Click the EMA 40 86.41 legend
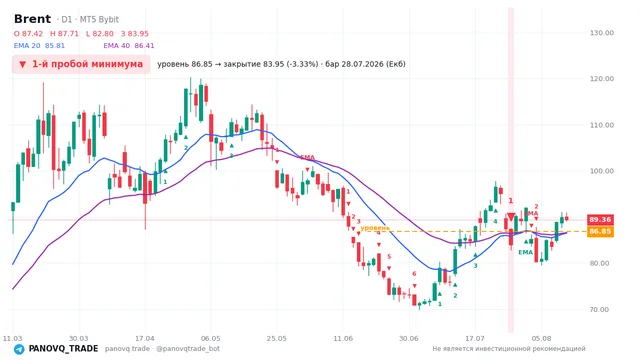The image size is (640, 360). tap(129, 46)
